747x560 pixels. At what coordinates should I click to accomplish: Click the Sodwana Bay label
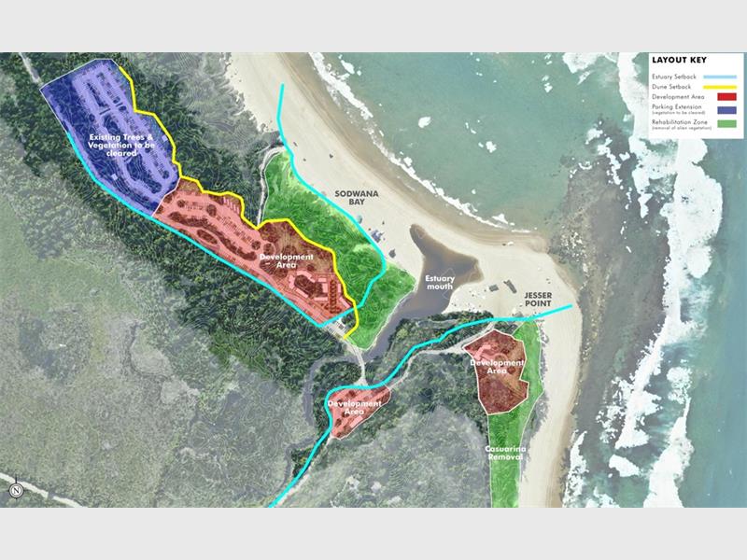[357, 198]
